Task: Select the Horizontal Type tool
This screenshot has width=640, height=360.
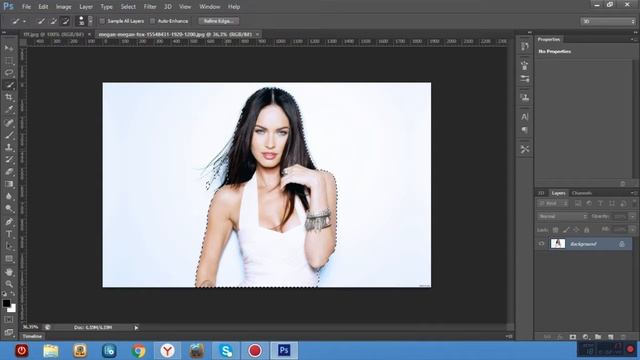Action: [x=9, y=234]
